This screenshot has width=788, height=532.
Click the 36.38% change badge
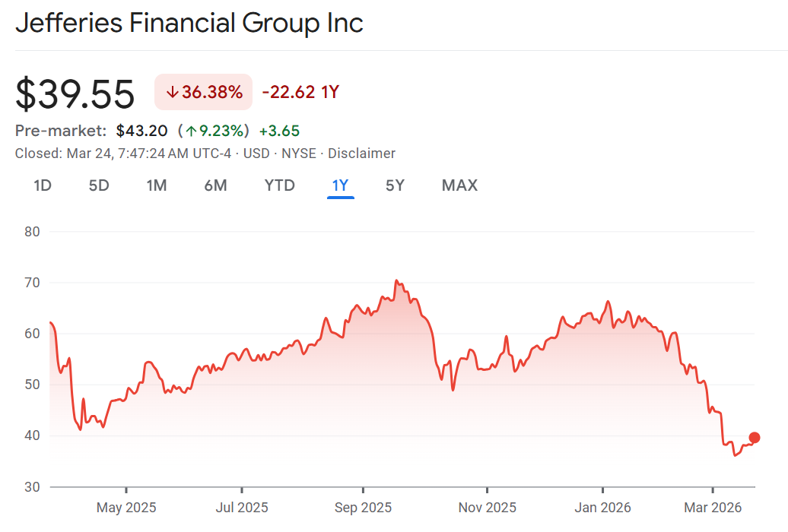tap(203, 93)
